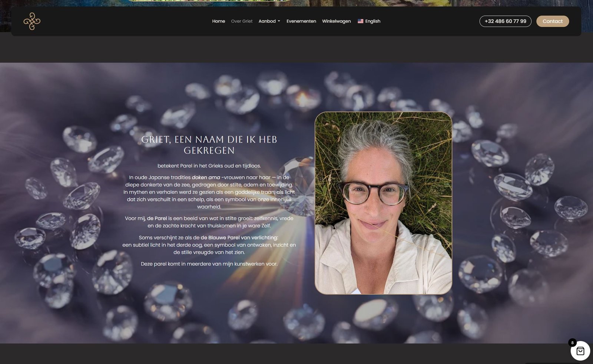The width and height of the screenshot is (593, 364).
Task: Click the 'Deze parel komt in meerdere' sentence
Action: (x=209, y=264)
